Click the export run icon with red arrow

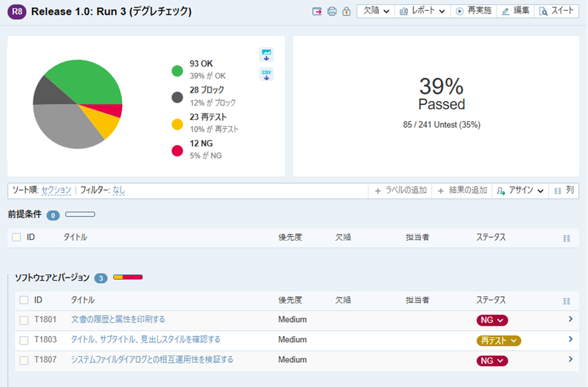click(317, 11)
